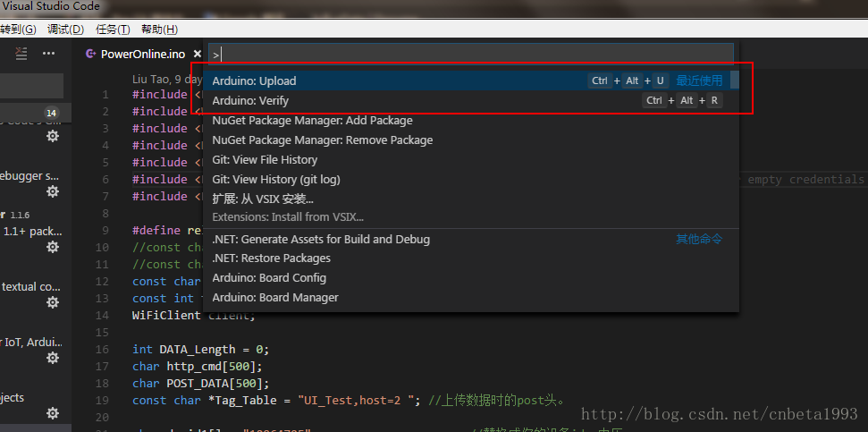Viewport: 868px width, 432px height.
Task: Click the extensions search box in sidebar
Action: [31, 86]
